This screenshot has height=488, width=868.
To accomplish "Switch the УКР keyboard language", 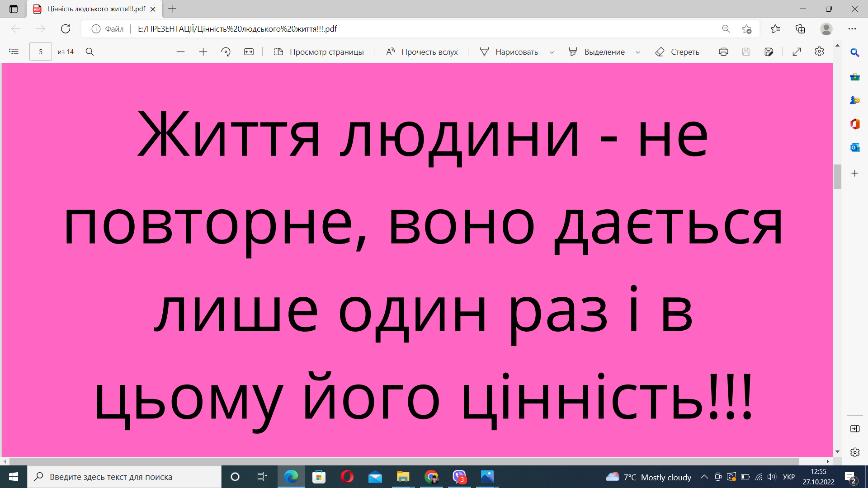I will click(789, 477).
